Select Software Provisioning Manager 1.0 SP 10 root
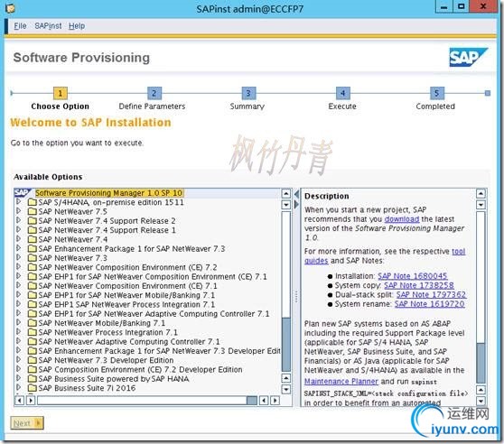This screenshot has height=444, width=504. 108,193
